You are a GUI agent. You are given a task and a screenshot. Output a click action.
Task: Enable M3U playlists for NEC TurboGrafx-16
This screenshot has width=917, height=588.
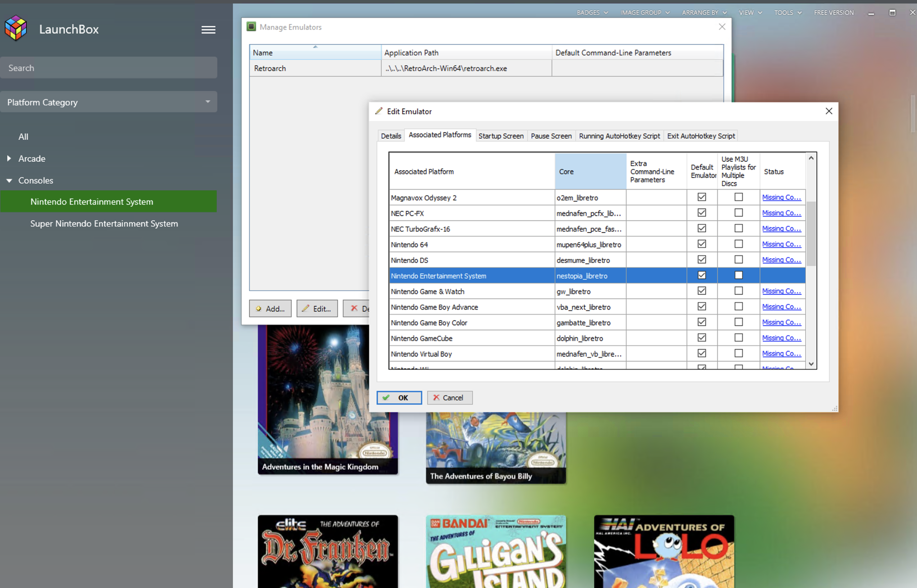739,229
